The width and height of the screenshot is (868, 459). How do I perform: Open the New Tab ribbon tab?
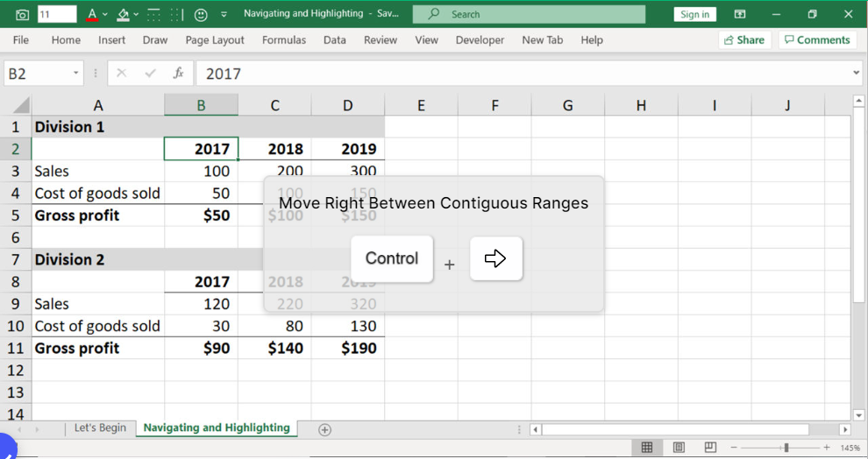(543, 39)
